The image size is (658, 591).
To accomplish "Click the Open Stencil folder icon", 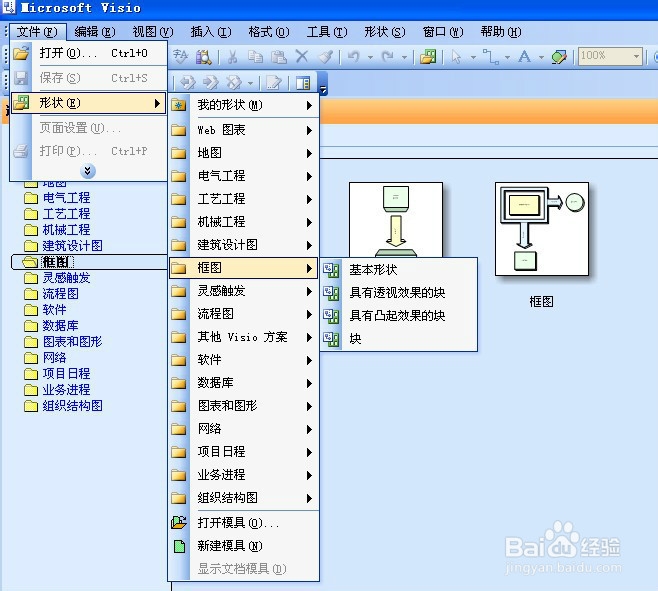I will [179, 523].
